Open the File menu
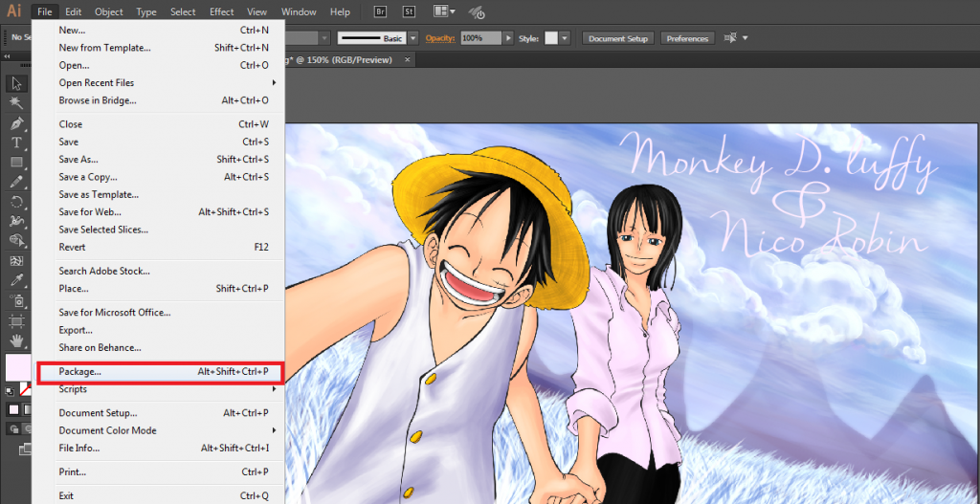This screenshot has height=504, width=980. 44,11
